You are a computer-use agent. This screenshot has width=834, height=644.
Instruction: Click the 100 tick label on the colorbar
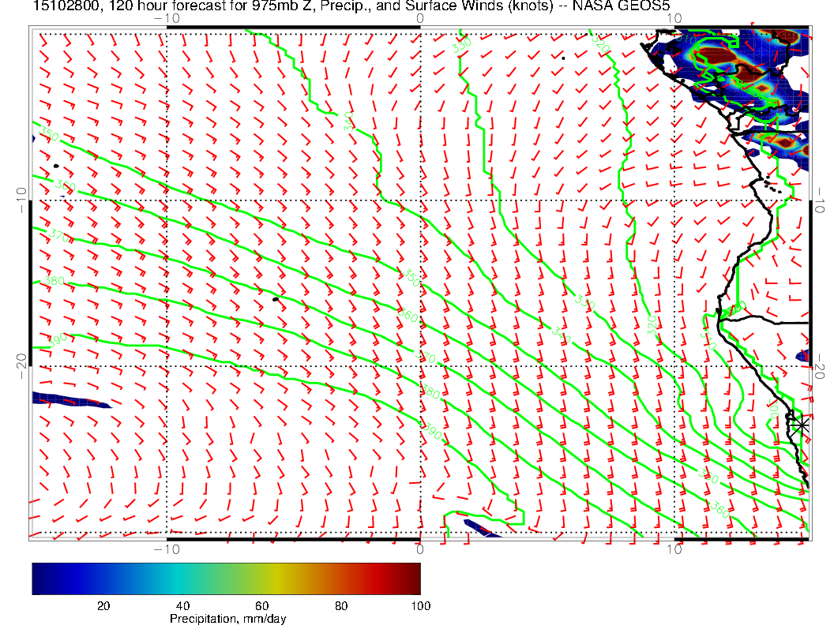click(x=420, y=605)
